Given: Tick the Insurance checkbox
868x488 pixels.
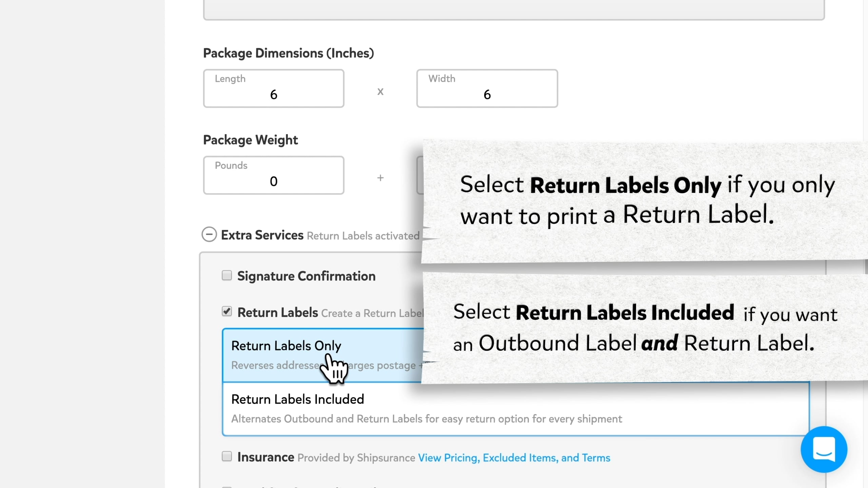Looking at the screenshot, I should [227, 456].
